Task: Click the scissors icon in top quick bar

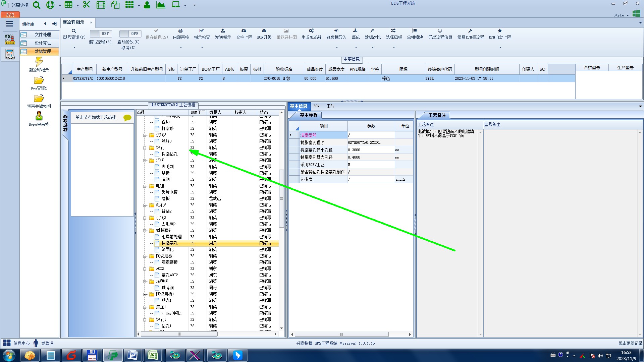Action: 87,5
